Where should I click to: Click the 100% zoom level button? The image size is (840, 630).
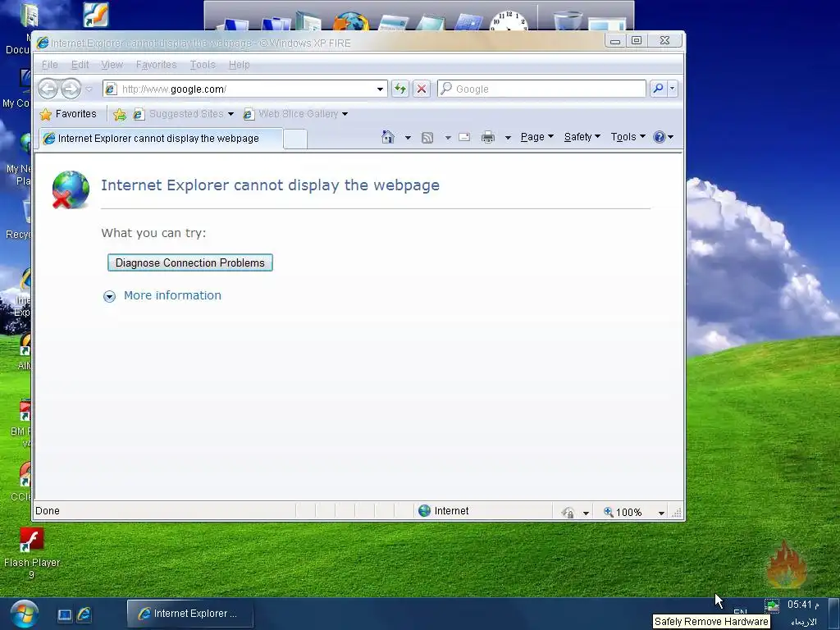pyautogui.click(x=623, y=513)
